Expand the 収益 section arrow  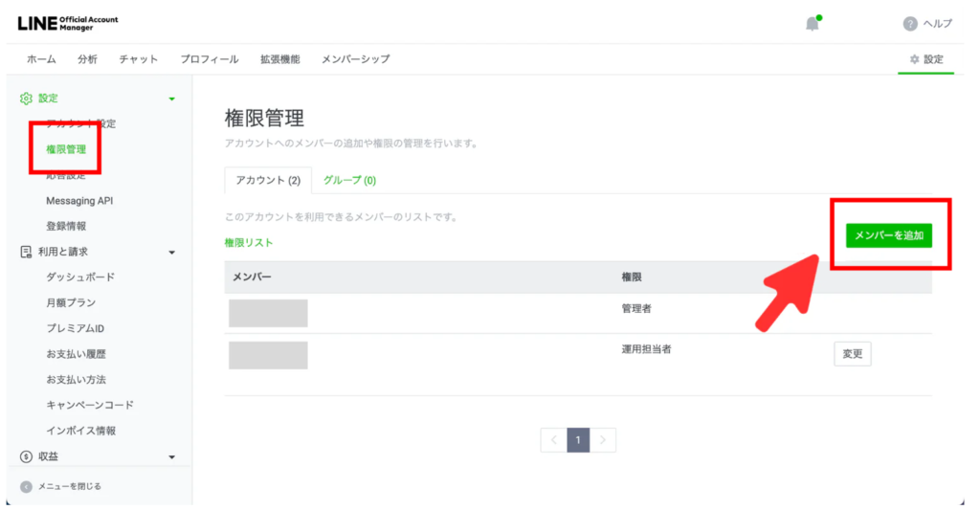point(171,457)
